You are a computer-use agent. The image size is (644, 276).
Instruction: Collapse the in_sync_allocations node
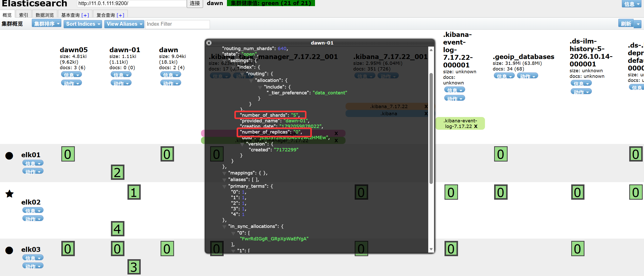[x=224, y=227]
